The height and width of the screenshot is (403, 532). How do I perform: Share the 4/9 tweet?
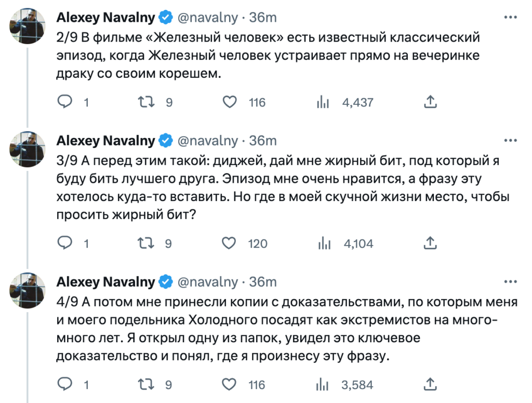coord(430,384)
